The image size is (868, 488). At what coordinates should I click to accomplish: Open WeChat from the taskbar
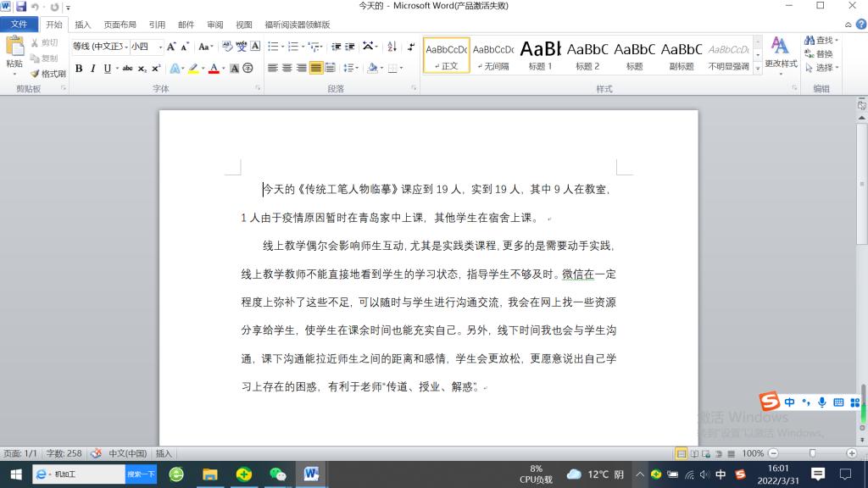(x=277, y=474)
